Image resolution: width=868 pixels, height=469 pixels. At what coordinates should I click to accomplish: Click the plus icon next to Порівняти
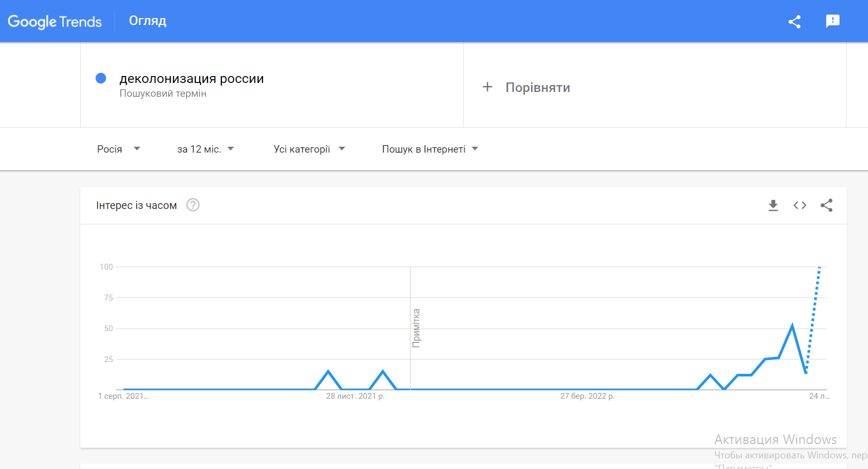(x=487, y=87)
